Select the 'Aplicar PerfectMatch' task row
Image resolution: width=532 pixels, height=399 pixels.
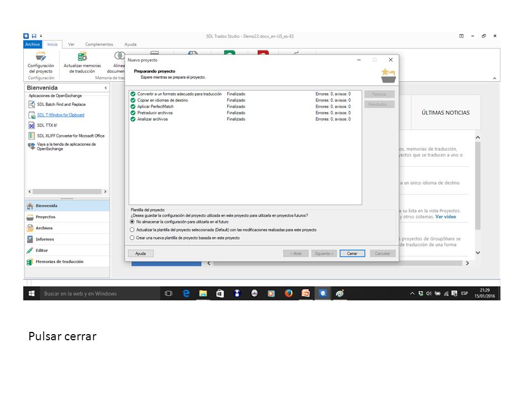245,106
